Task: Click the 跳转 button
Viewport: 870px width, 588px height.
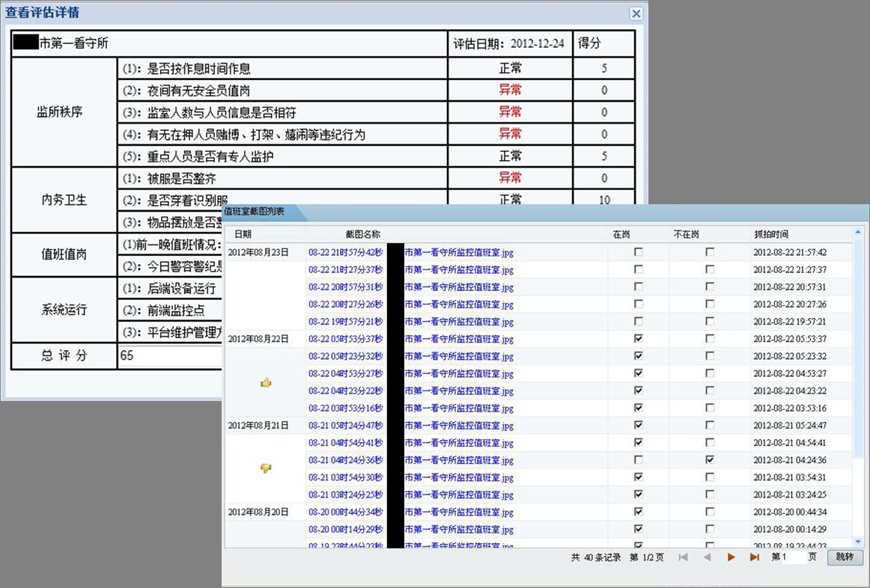Action: pos(845,557)
